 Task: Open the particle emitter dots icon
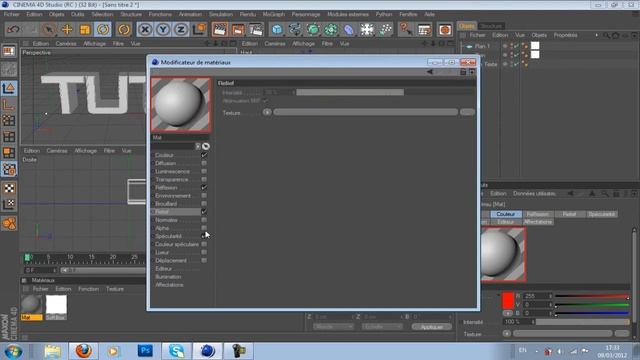pos(385,29)
